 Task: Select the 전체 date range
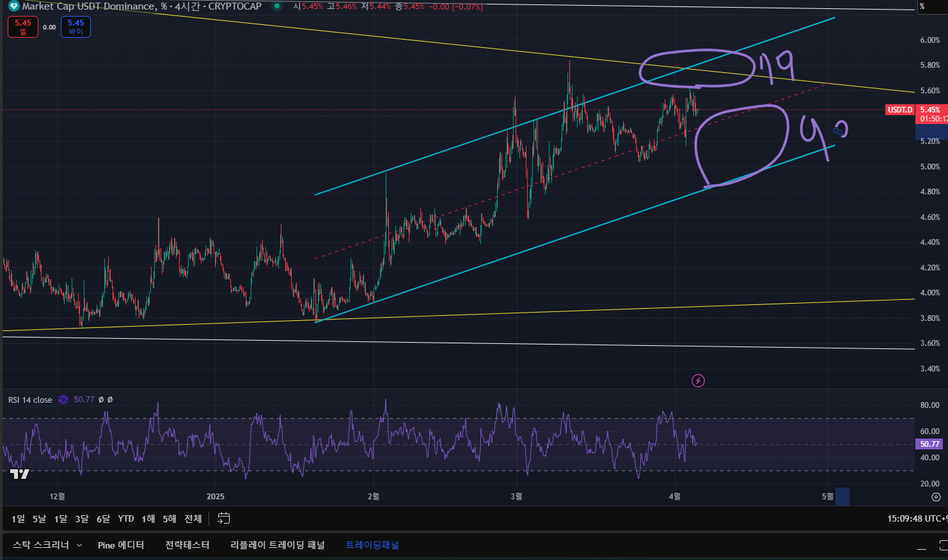(193, 518)
